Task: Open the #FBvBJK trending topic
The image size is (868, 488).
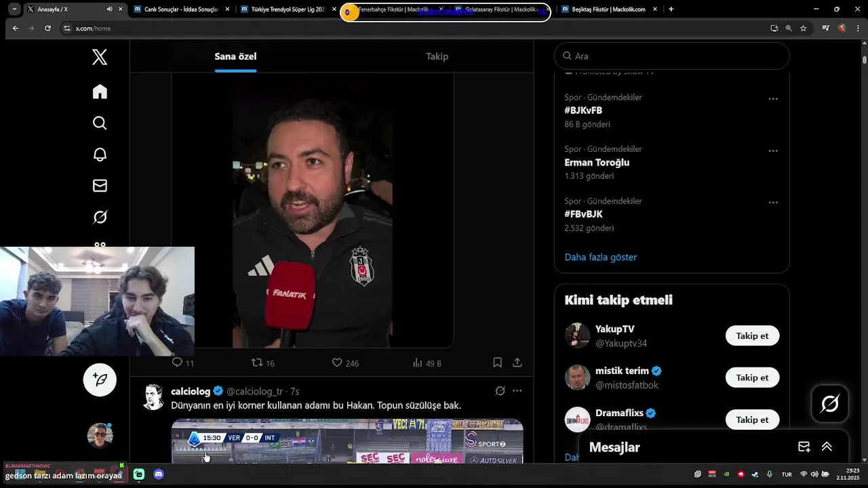Action: click(583, 214)
